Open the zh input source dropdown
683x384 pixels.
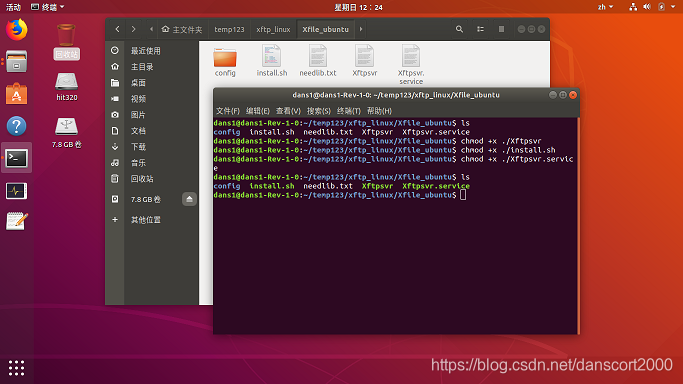605,7
